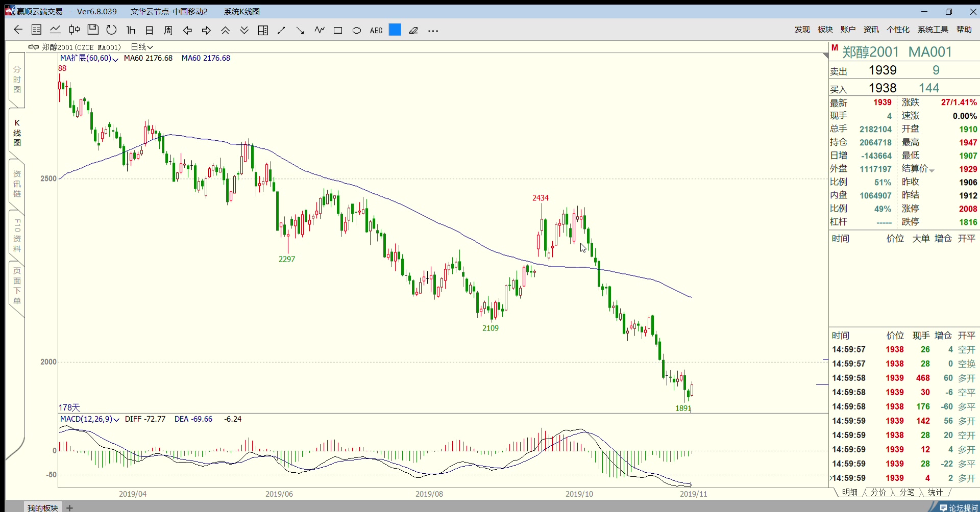Switch to the 分时图 side tab

click(x=17, y=79)
